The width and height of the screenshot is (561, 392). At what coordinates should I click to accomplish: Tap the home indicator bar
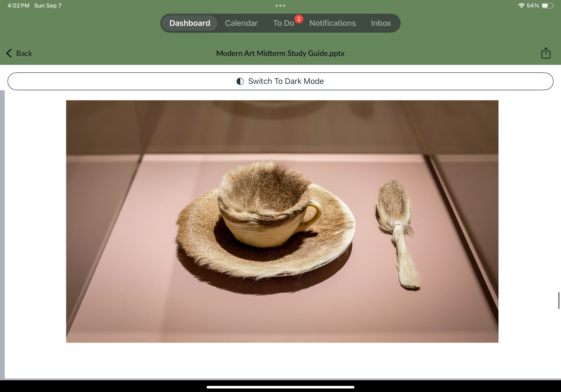280,387
